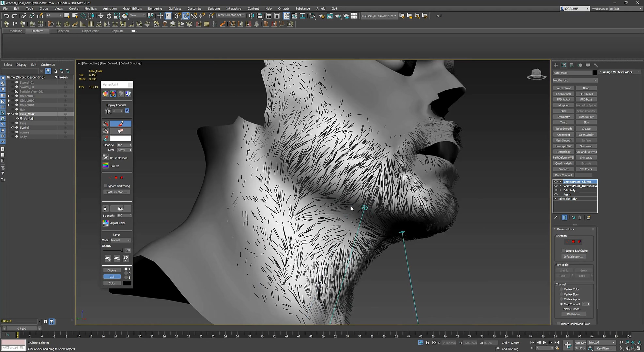Switch to the Object Paint ribbon tab
Image resolution: width=644 pixels, height=352 pixels.
point(90,31)
